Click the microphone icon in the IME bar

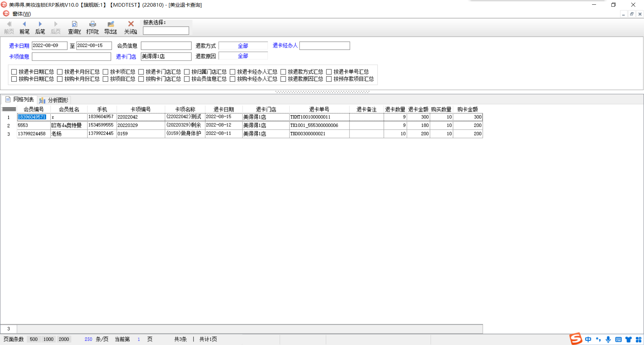pos(608,339)
